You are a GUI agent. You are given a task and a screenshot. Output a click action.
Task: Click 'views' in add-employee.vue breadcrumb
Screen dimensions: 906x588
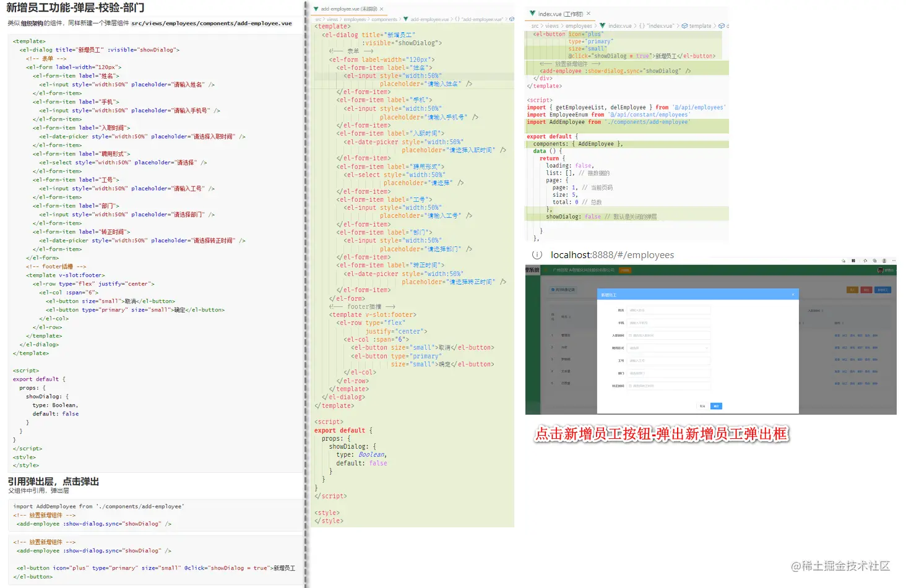[x=332, y=19]
